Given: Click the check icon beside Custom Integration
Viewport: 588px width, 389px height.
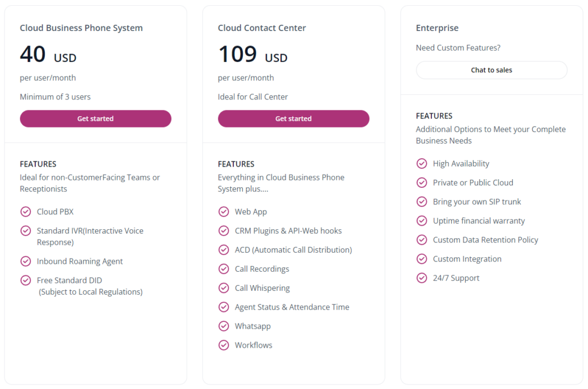Looking at the screenshot, I should tap(421, 259).
